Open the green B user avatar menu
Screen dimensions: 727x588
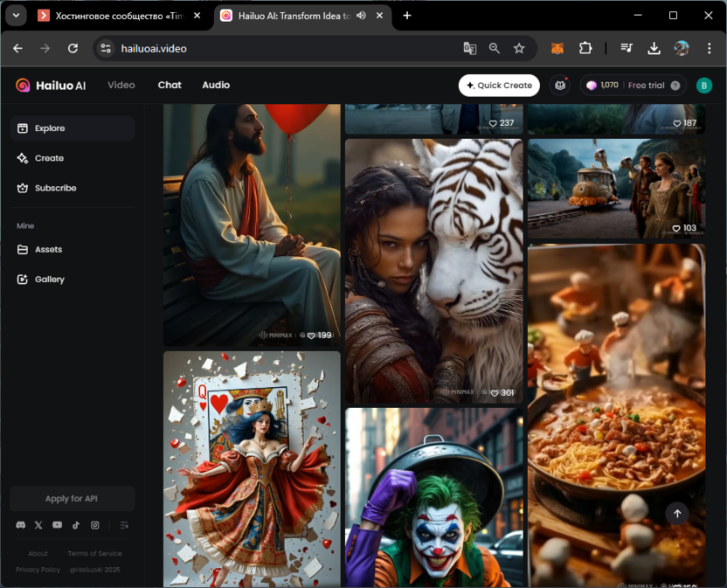[704, 86]
